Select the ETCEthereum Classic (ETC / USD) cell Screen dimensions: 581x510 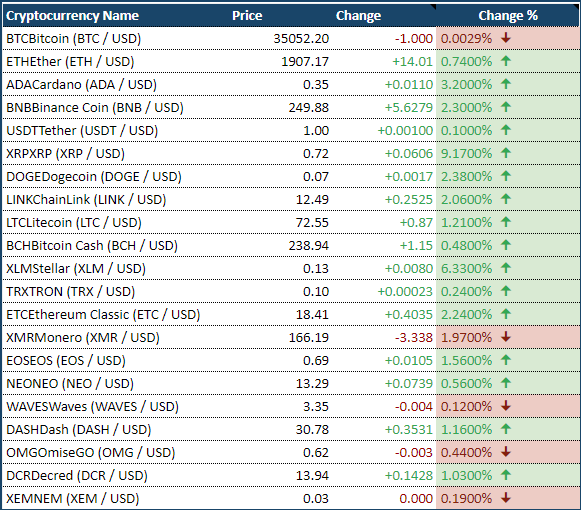(103, 314)
